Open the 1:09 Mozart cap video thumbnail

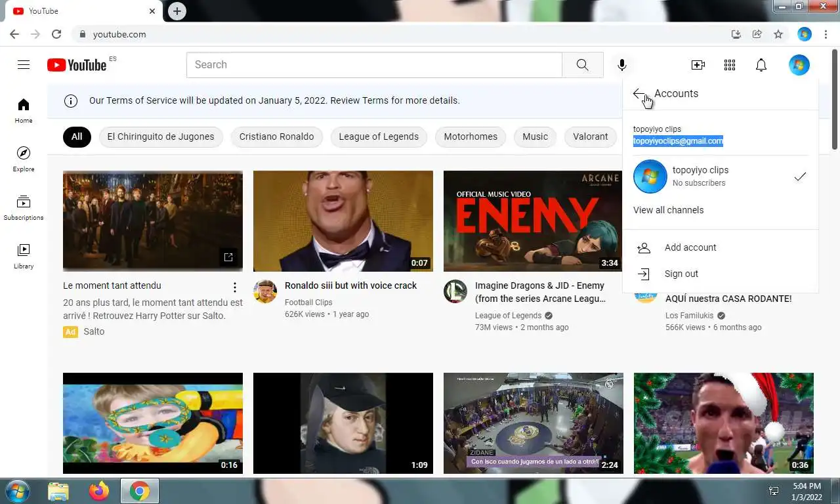tap(343, 423)
